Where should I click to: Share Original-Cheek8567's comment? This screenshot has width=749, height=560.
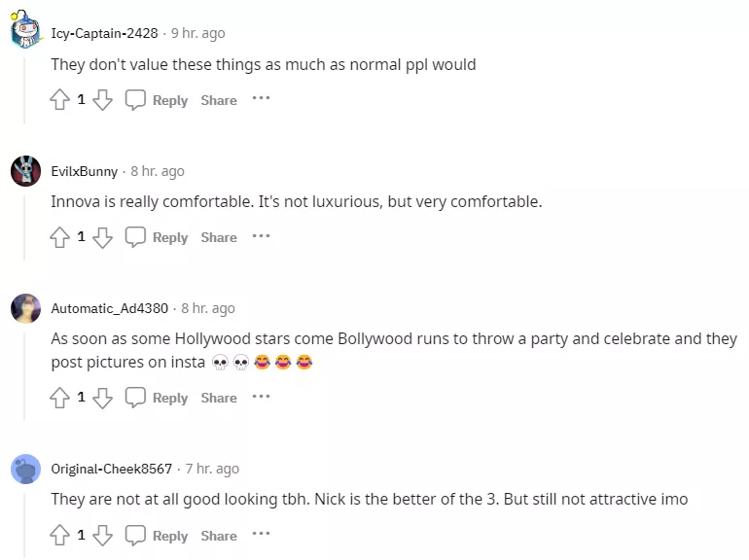pyautogui.click(x=219, y=536)
